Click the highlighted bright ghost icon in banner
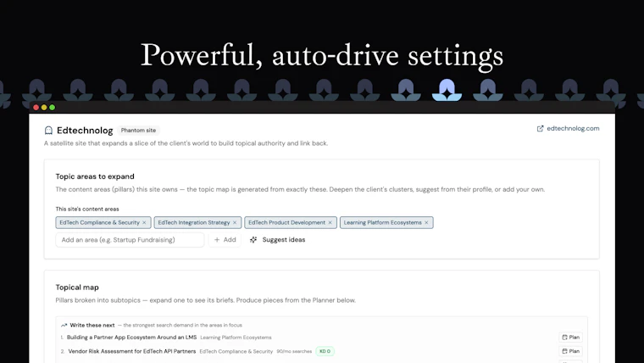The width and height of the screenshot is (644, 363). [x=447, y=90]
